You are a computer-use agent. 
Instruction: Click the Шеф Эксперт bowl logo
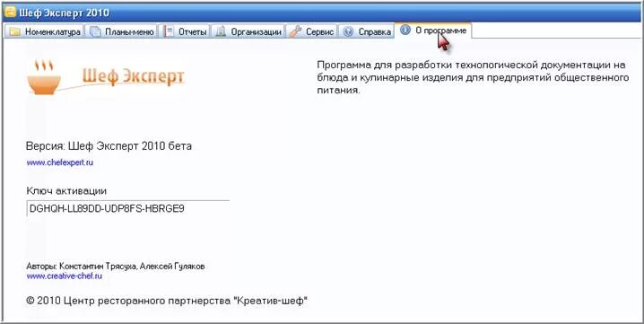(44, 78)
